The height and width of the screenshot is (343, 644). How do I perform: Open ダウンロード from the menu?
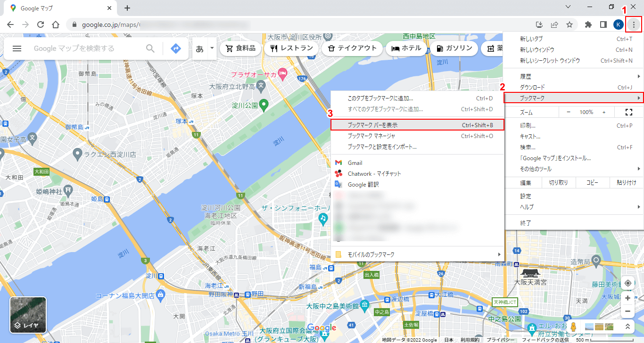(x=573, y=87)
